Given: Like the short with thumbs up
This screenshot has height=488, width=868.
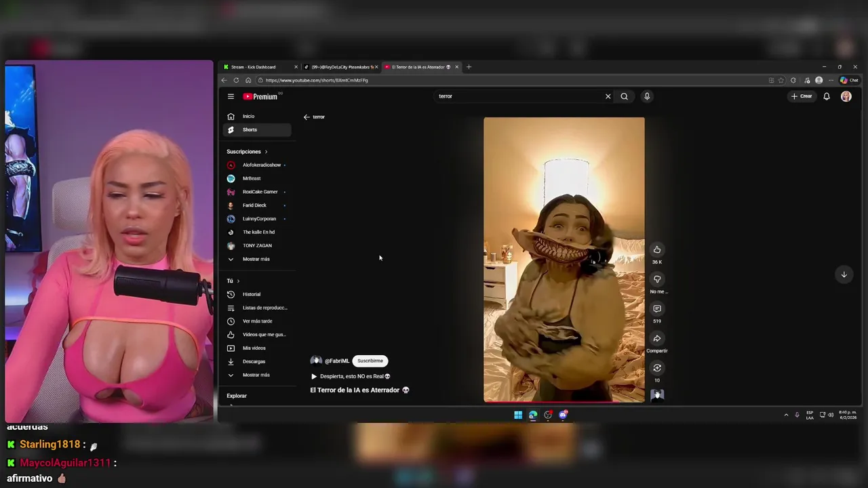Looking at the screenshot, I should pos(656,249).
